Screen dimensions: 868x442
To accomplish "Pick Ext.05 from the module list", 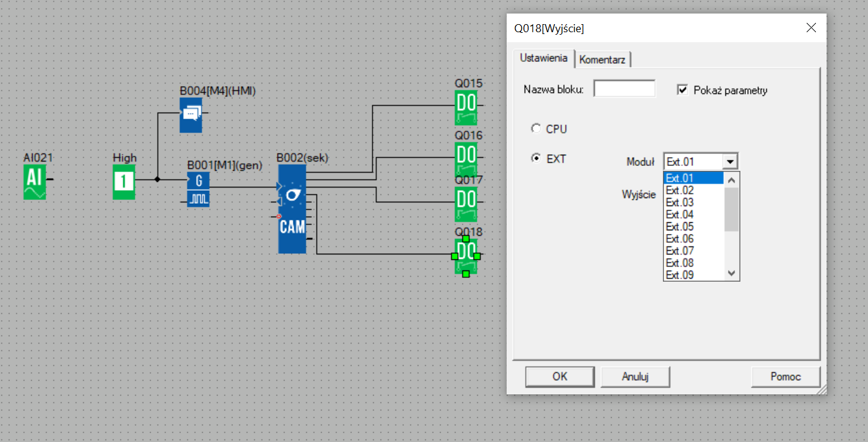I will (694, 227).
